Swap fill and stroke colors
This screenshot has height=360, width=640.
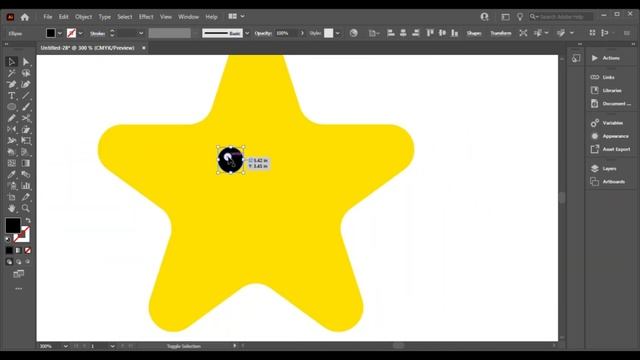28,220
